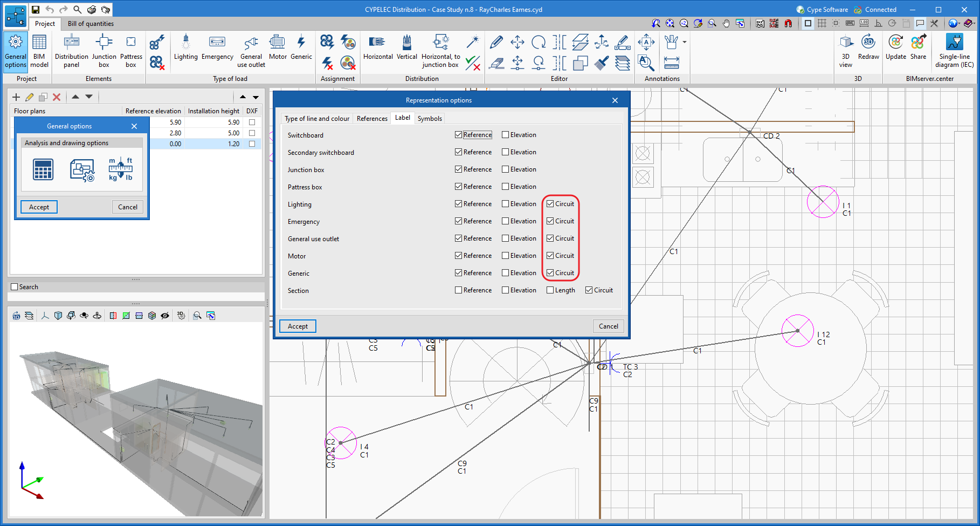Select Horizontal distribution tool
The height and width of the screenshot is (526, 980).
click(378, 47)
